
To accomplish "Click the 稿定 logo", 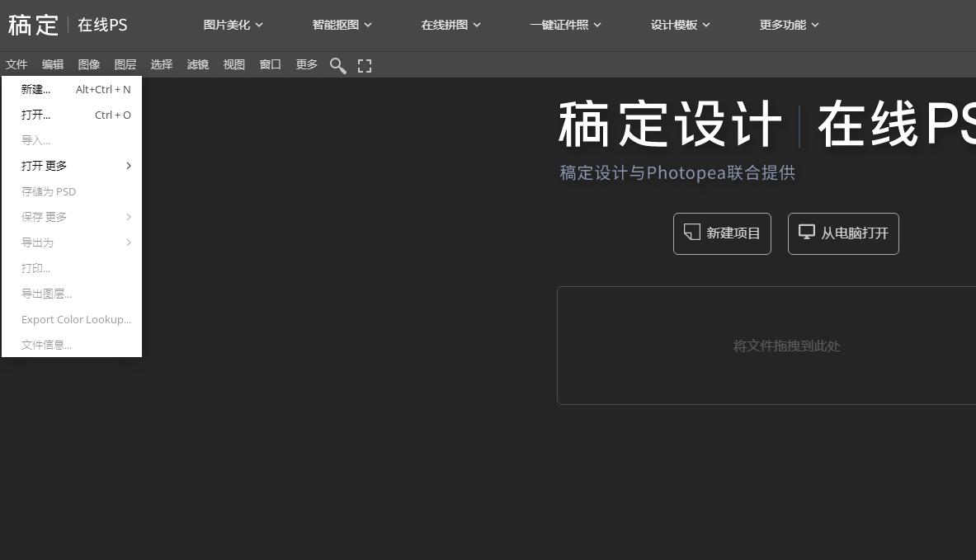I will [x=33, y=25].
